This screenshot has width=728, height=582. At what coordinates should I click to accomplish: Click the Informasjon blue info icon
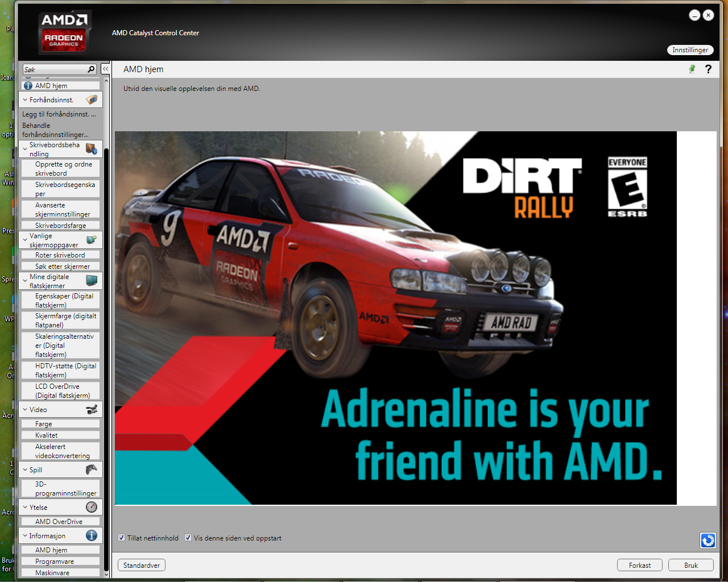[92, 535]
